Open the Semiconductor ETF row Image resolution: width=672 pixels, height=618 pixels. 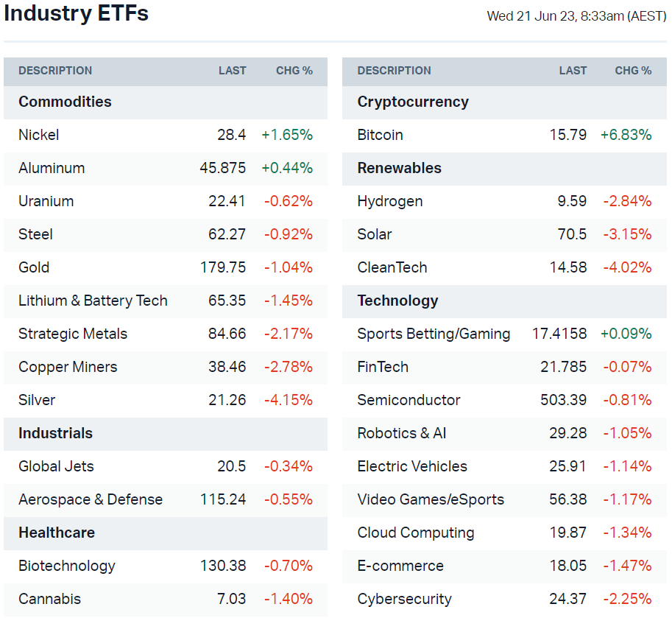[408, 400]
